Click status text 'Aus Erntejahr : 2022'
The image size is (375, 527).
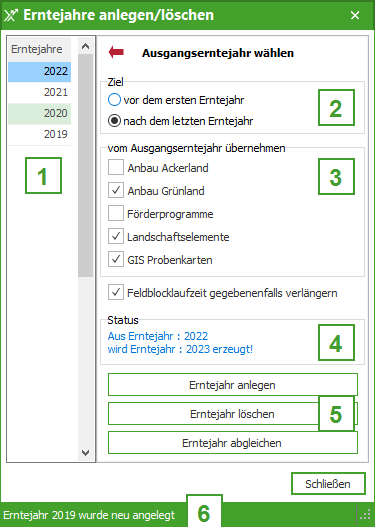tap(158, 336)
